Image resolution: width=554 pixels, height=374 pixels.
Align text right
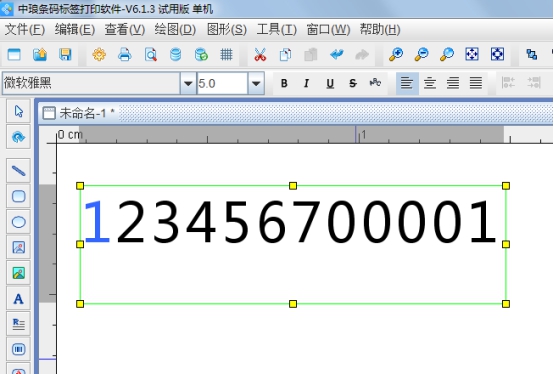point(453,83)
